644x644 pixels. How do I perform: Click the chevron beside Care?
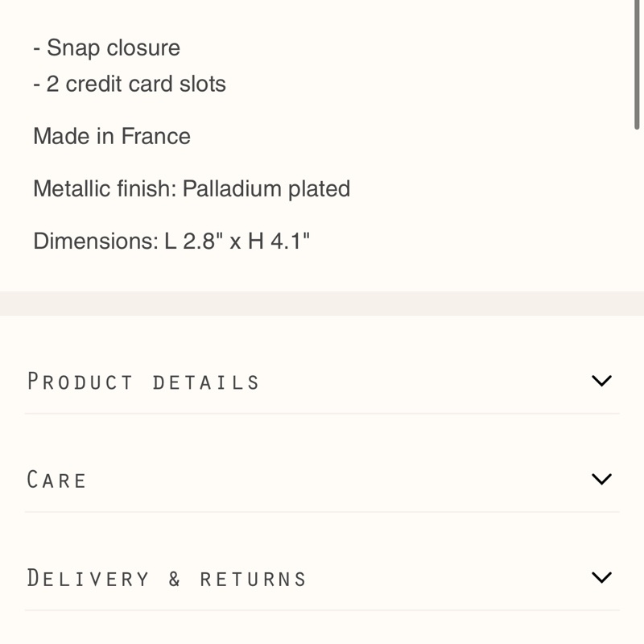tap(601, 479)
